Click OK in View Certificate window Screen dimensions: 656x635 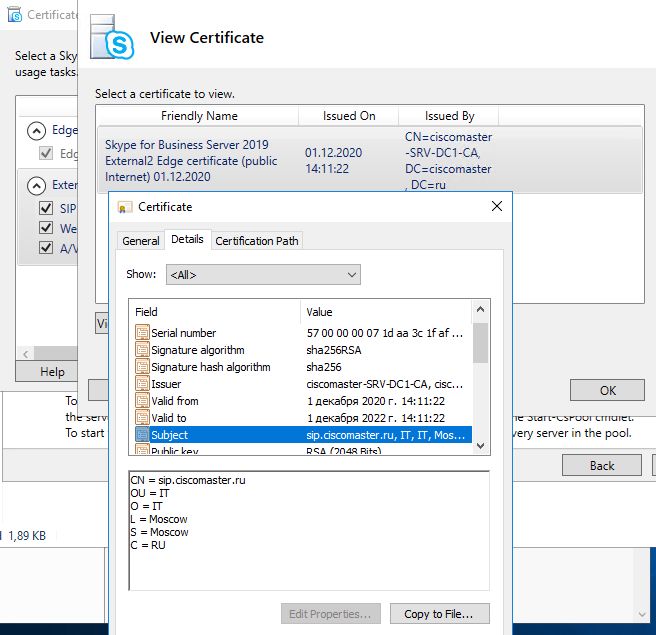point(607,390)
